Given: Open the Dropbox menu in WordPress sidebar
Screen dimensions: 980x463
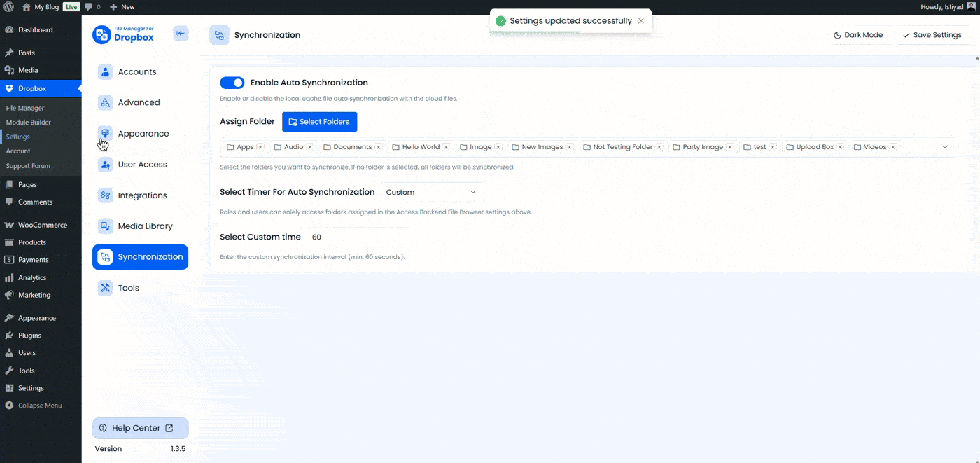Looking at the screenshot, I should click(31, 88).
